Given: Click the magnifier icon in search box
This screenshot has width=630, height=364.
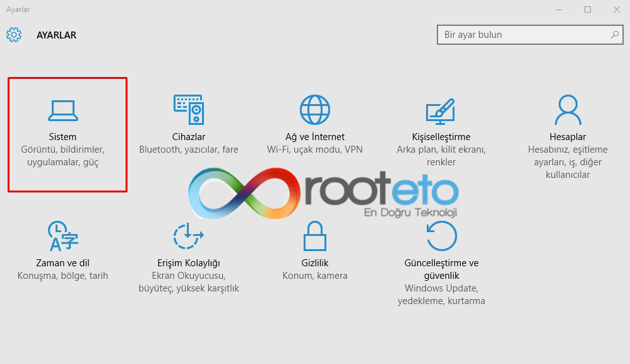Looking at the screenshot, I should pos(615,35).
